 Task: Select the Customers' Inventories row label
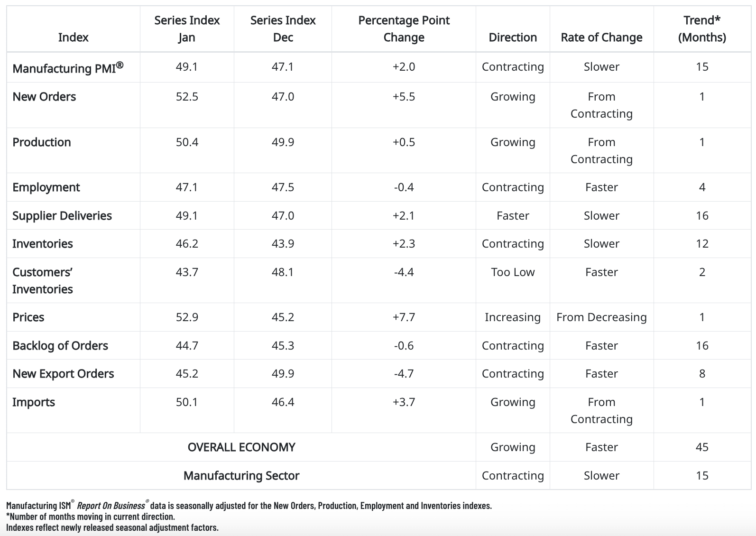43,280
